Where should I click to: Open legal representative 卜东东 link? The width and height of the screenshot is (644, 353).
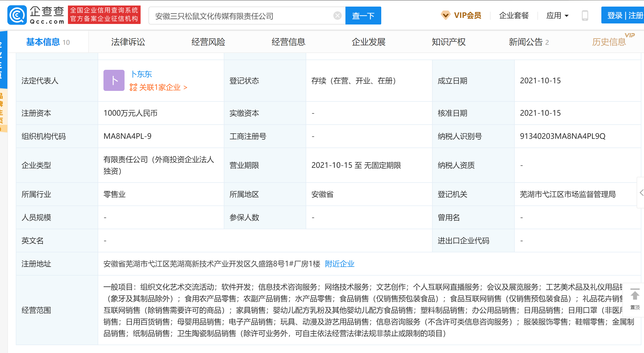click(141, 74)
